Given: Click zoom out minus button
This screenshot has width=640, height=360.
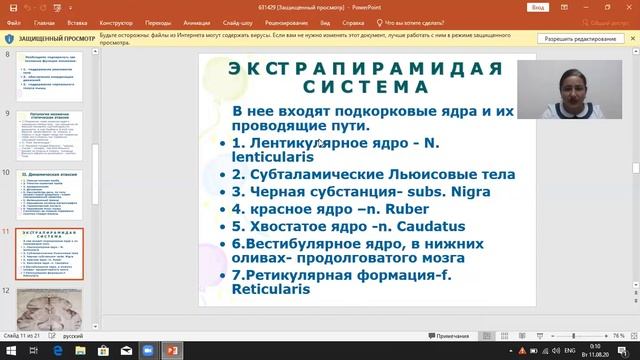Looking at the screenshot, I should click(x=553, y=336).
